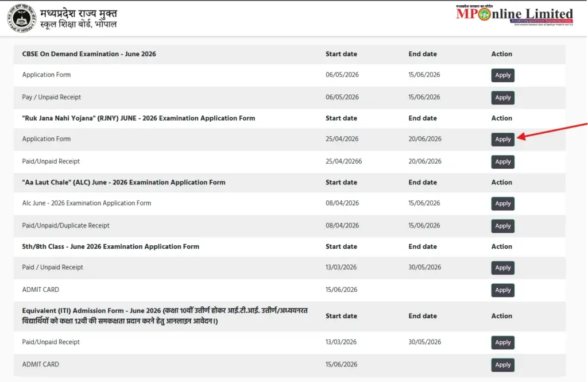
Task: Click the "ADMIT CARD" label under Equivalent (ITI)
Action: 41,364
